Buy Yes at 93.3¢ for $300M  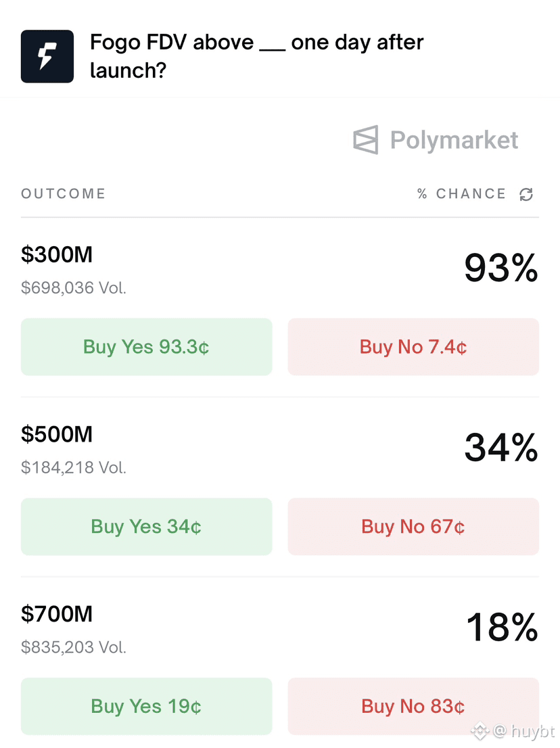[x=146, y=347]
